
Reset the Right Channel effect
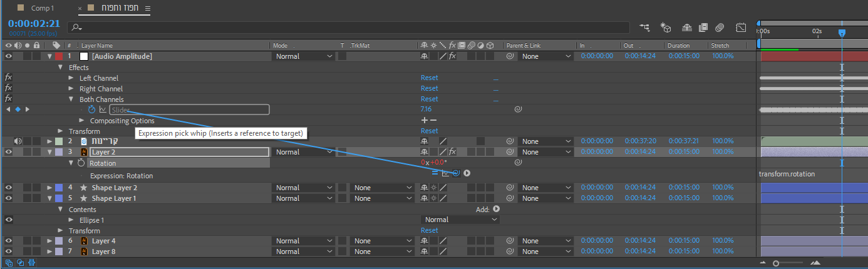point(429,88)
